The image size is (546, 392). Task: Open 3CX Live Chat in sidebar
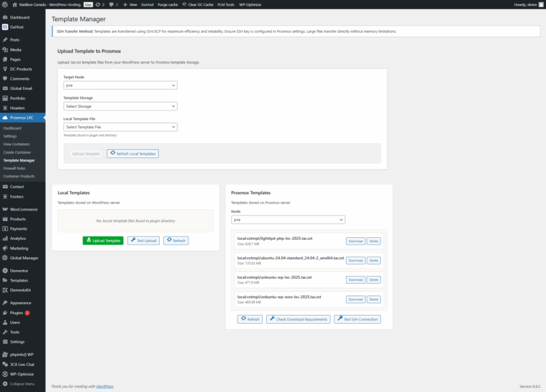click(23, 364)
